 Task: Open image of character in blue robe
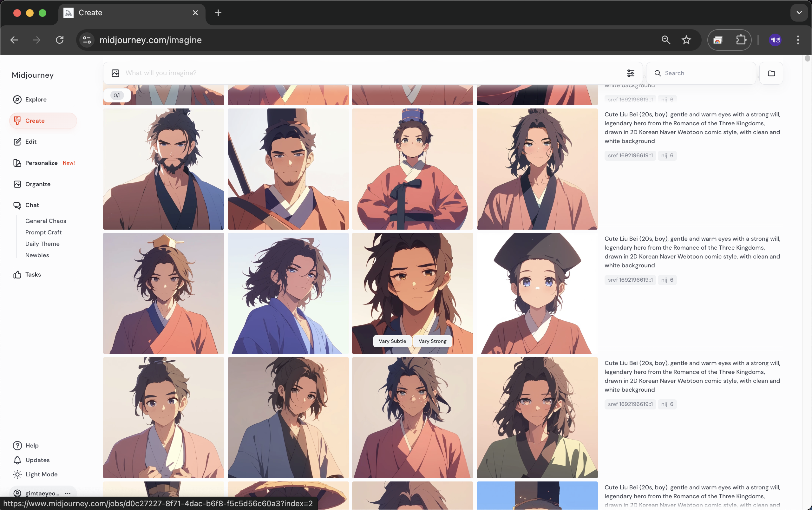pyautogui.click(x=288, y=293)
